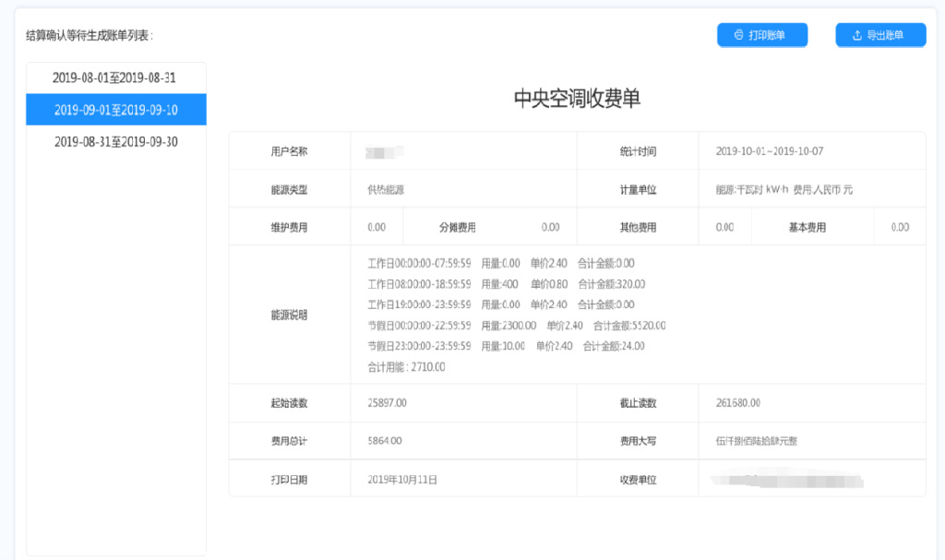Click the 节假日00:00:00-22:59:59 usage line
This screenshot has width=945, height=560.
(x=517, y=326)
